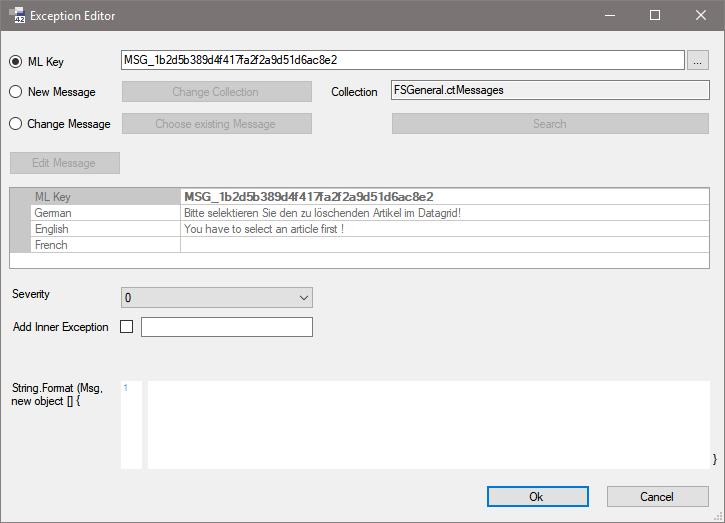Click the 'French' row label
This screenshot has width=725, height=523.
[x=51, y=245]
